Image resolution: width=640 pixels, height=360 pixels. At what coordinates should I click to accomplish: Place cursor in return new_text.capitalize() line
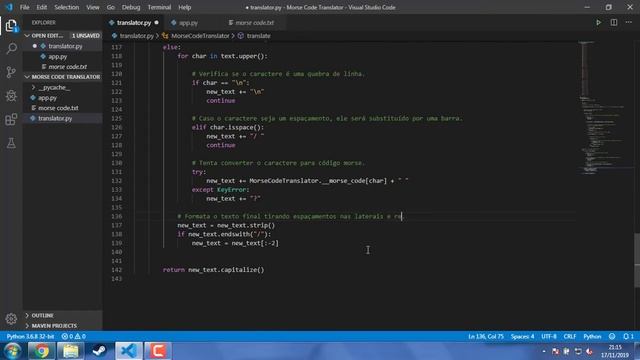213,270
